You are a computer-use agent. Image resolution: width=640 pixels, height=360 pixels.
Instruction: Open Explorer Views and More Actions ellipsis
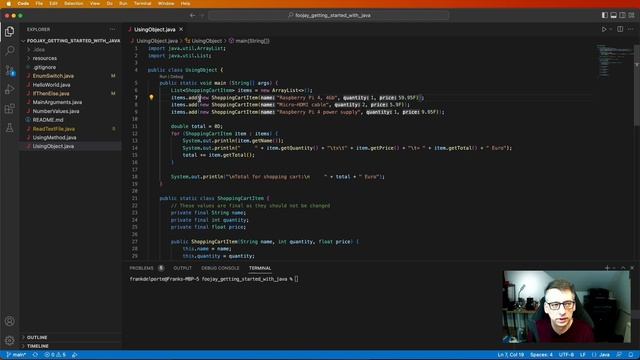coord(113,29)
